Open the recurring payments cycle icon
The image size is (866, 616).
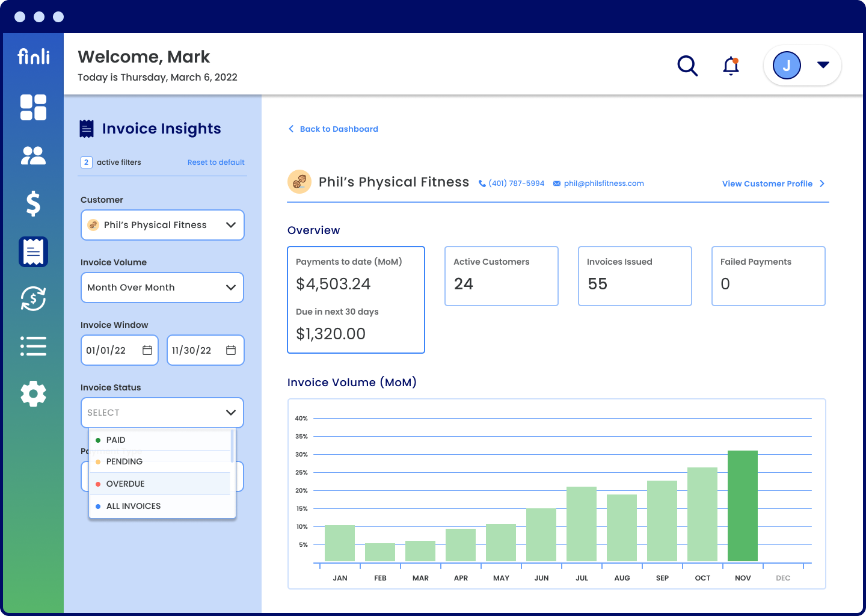[x=33, y=298]
